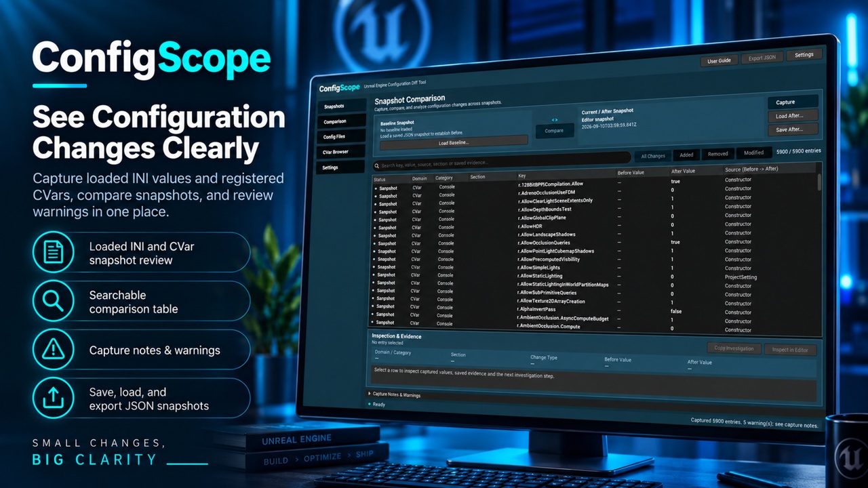Click the warning triangle icon for capture notes
The height and width of the screenshot is (488, 868).
coord(53,350)
